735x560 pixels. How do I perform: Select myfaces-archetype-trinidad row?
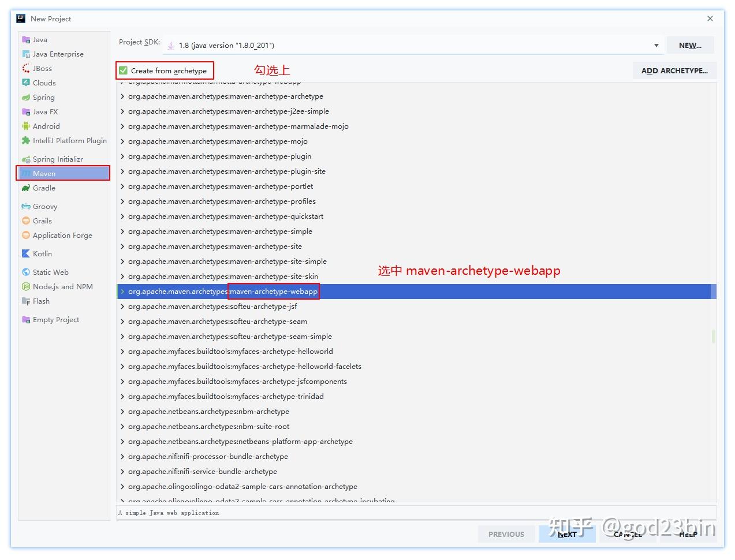(416, 397)
